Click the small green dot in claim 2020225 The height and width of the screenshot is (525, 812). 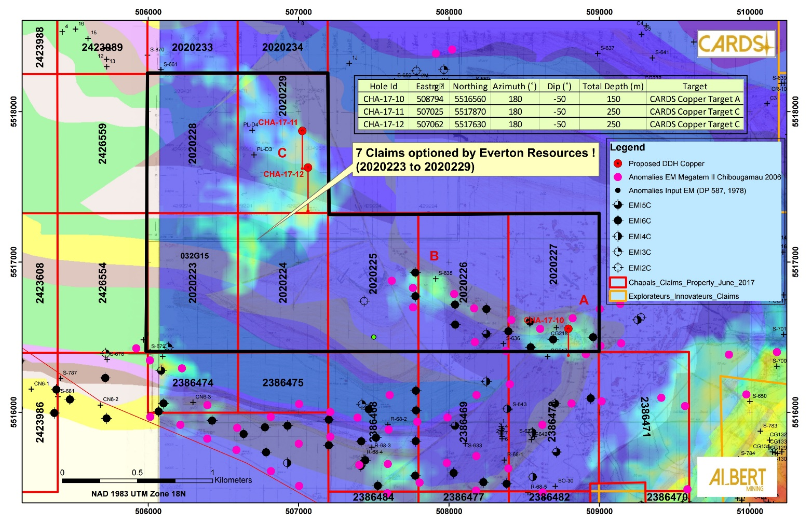tap(374, 337)
